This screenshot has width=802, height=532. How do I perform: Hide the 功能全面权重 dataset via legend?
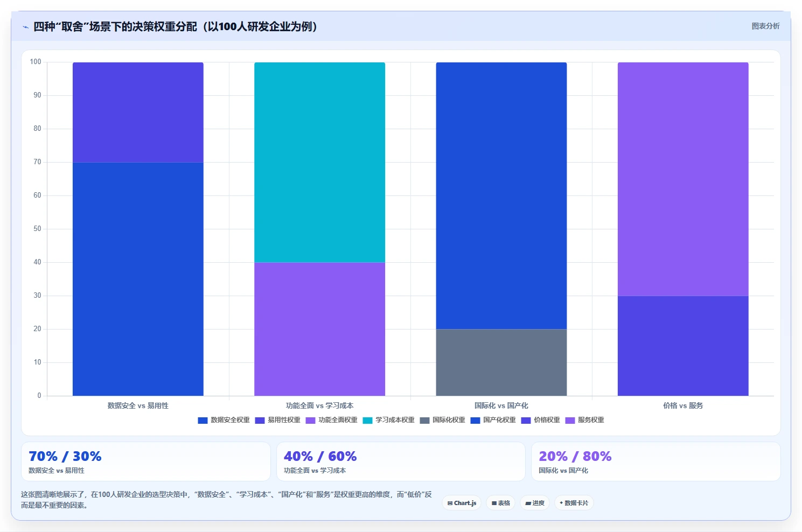pyautogui.click(x=331, y=420)
